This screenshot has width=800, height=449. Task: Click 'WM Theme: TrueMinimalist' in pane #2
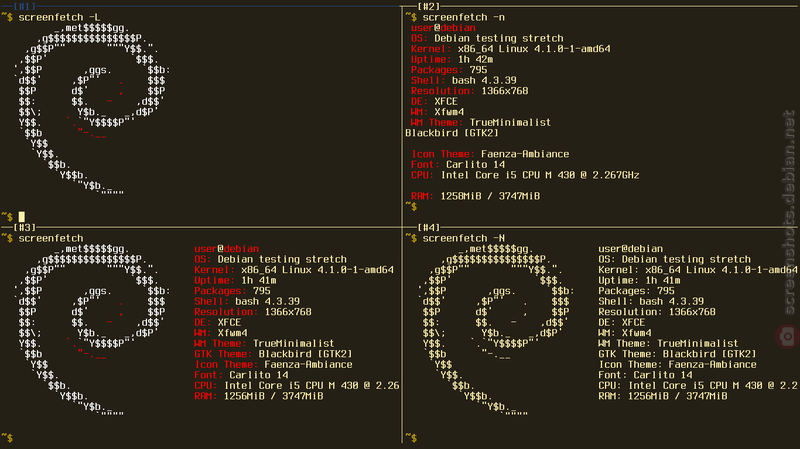point(481,122)
